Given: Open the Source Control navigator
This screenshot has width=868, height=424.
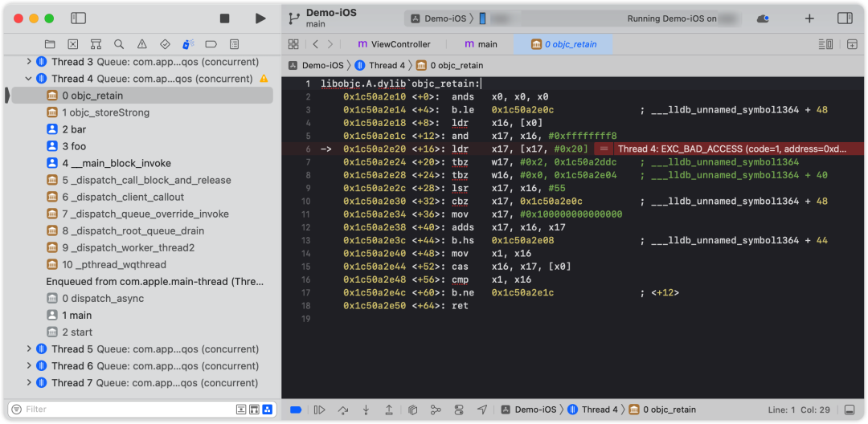Looking at the screenshot, I should pyautogui.click(x=72, y=44).
